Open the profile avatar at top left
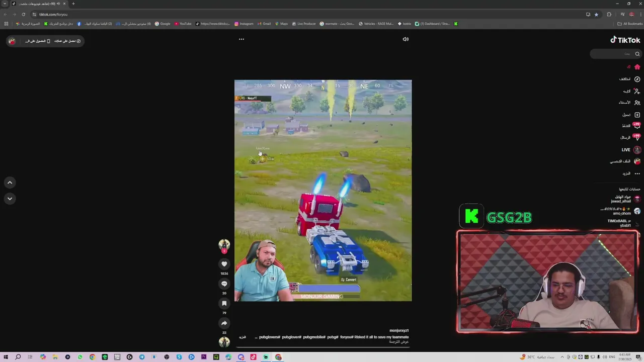 click(13, 41)
